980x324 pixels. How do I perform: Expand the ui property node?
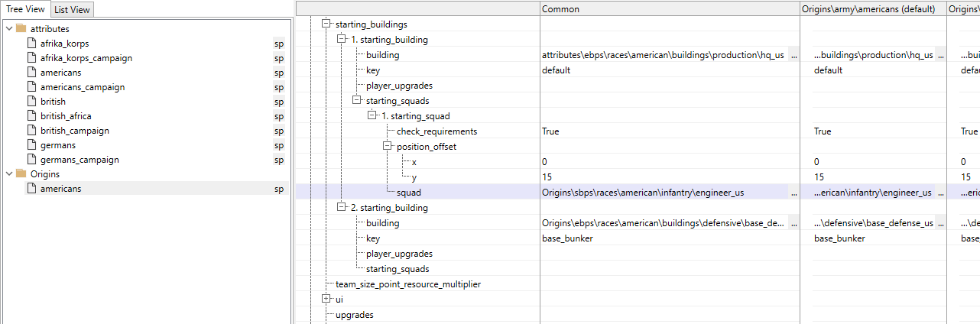click(x=326, y=300)
